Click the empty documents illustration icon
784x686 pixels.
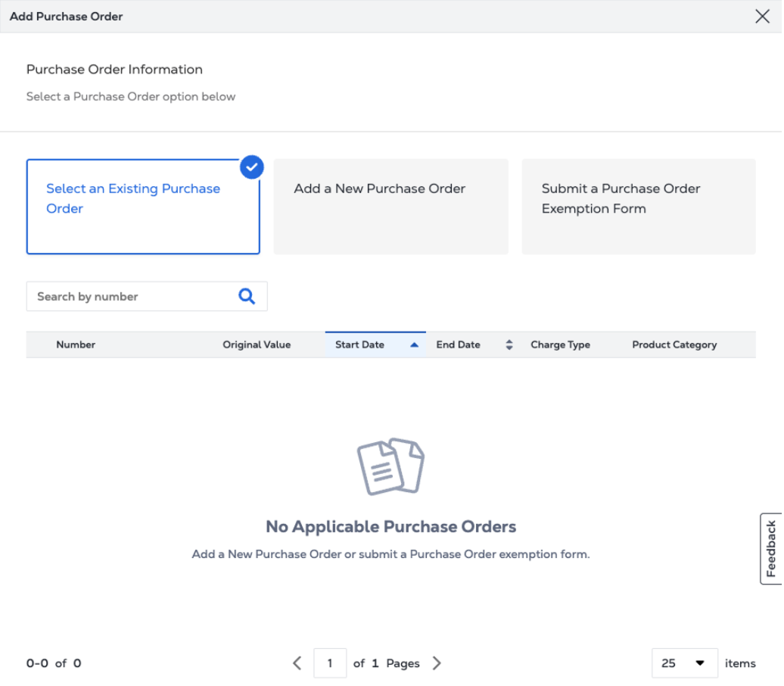point(390,466)
